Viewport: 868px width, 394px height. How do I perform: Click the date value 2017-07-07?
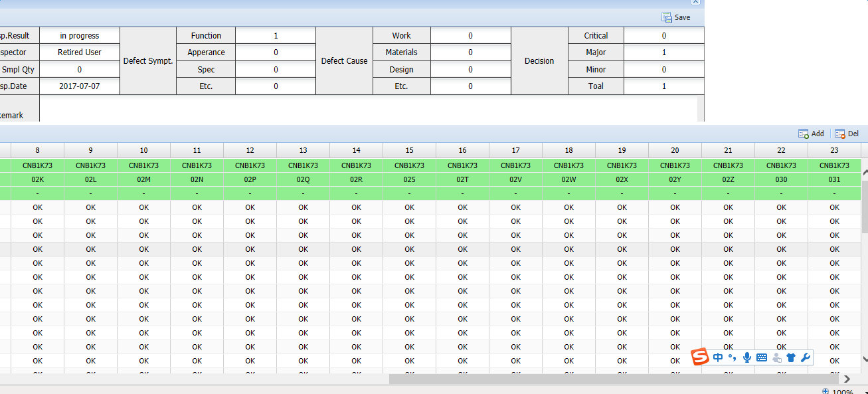80,86
